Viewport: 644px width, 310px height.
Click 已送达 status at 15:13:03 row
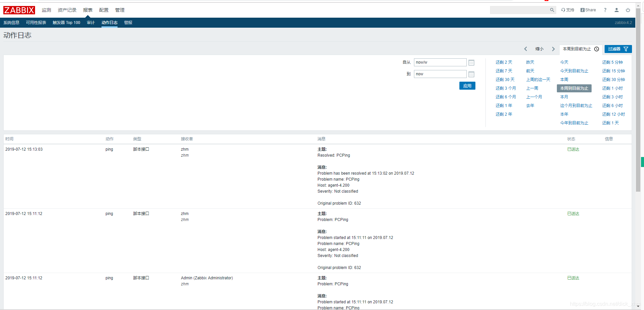coord(573,149)
